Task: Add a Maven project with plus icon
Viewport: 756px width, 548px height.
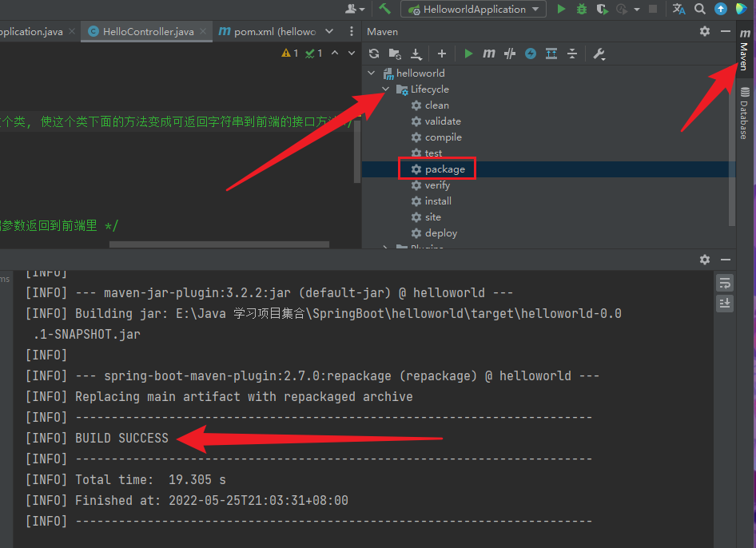Action: pos(442,54)
